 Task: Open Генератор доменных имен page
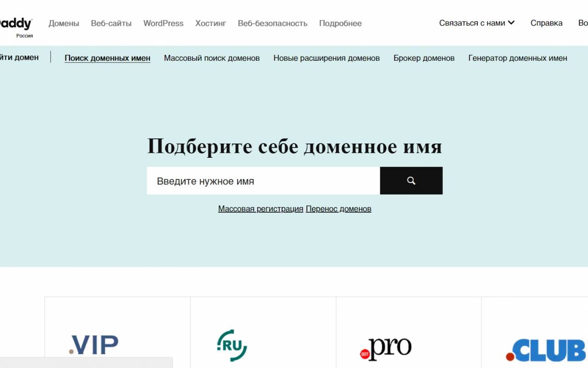pyautogui.click(x=518, y=58)
